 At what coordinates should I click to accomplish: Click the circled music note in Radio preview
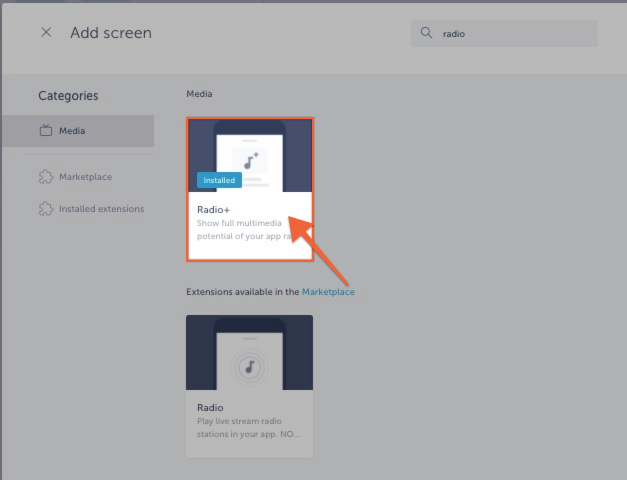(249, 365)
